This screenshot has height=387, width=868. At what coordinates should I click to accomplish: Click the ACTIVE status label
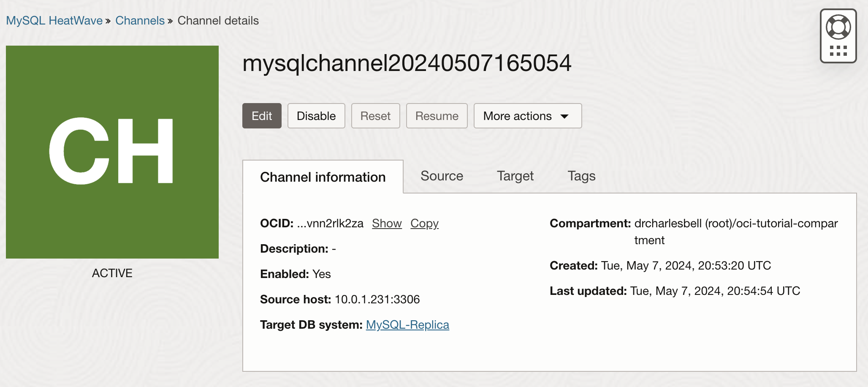pos(112,273)
